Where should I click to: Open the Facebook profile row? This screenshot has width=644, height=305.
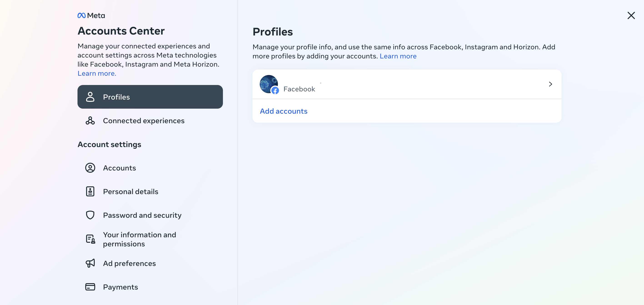click(x=407, y=84)
